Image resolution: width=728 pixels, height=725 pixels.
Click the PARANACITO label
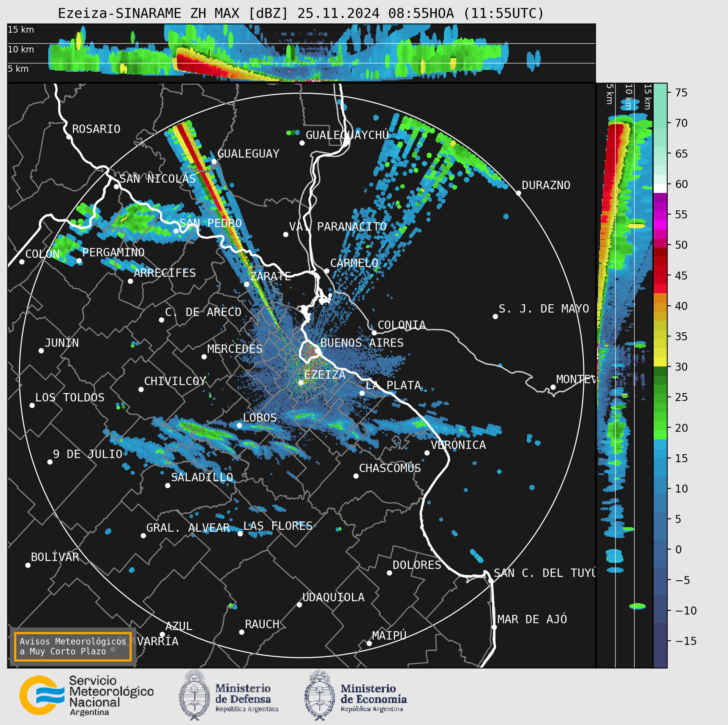tap(352, 226)
